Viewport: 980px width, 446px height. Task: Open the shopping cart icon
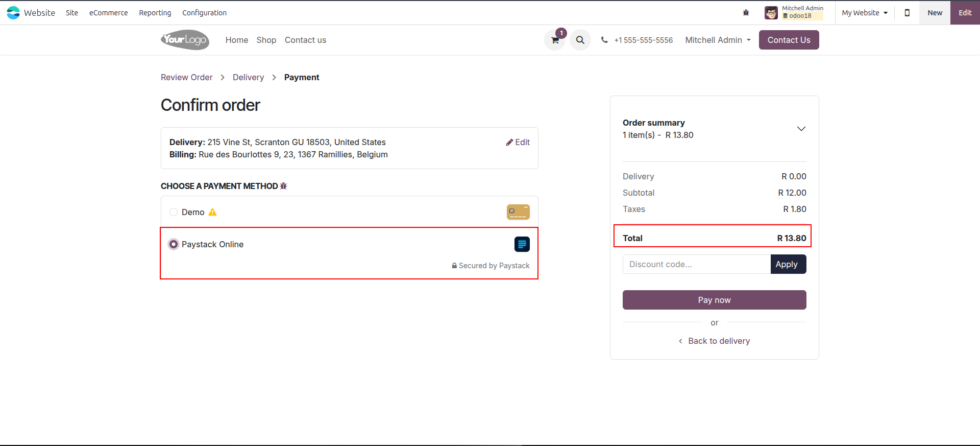click(555, 40)
